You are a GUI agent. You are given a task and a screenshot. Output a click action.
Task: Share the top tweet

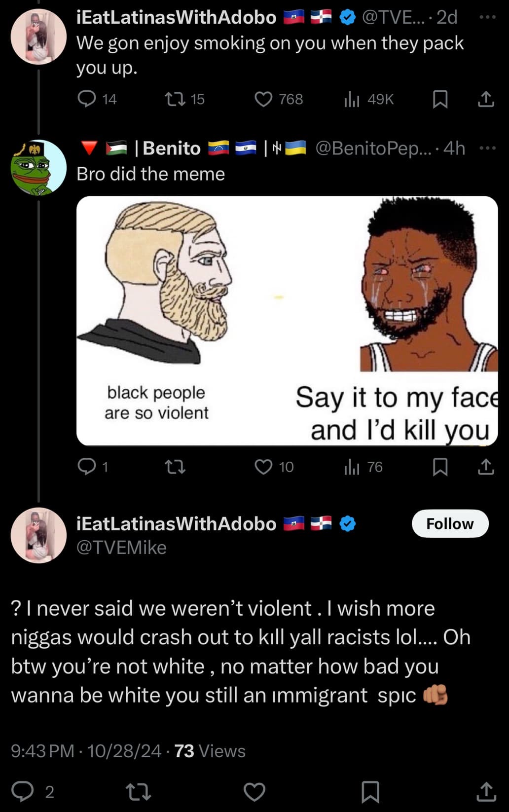coord(486,99)
